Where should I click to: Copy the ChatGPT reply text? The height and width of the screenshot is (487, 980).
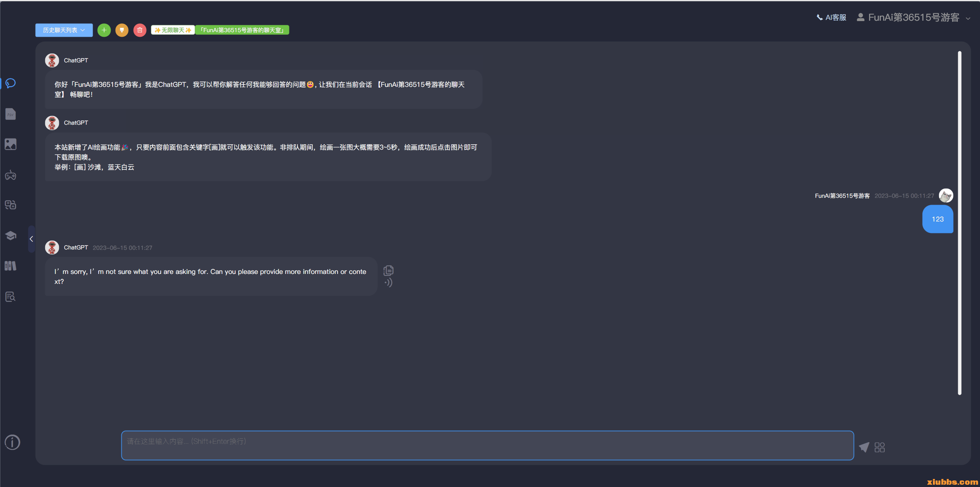pos(389,270)
